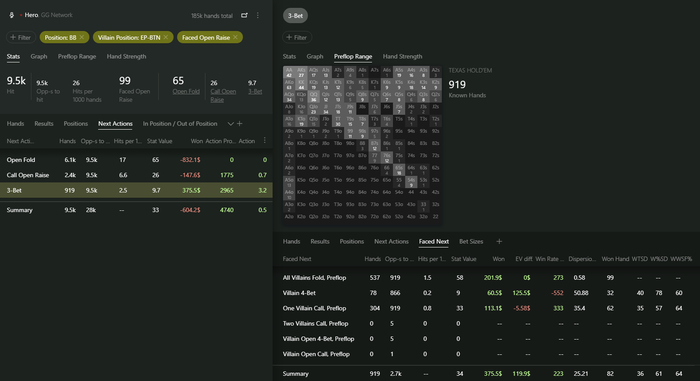700x381 pixels.
Task: Click the 919 Known Hands value
Action: click(x=457, y=85)
